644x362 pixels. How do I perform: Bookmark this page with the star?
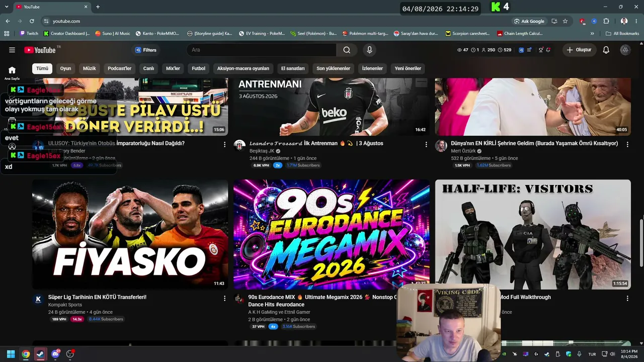point(565,21)
